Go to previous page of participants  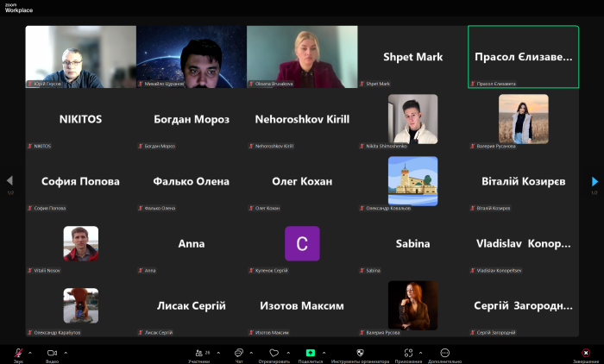pyautogui.click(x=9, y=181)
